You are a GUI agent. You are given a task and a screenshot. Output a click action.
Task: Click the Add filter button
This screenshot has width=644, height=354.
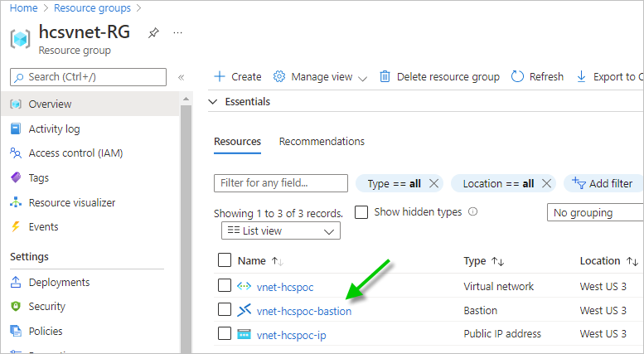pos(603,183)
